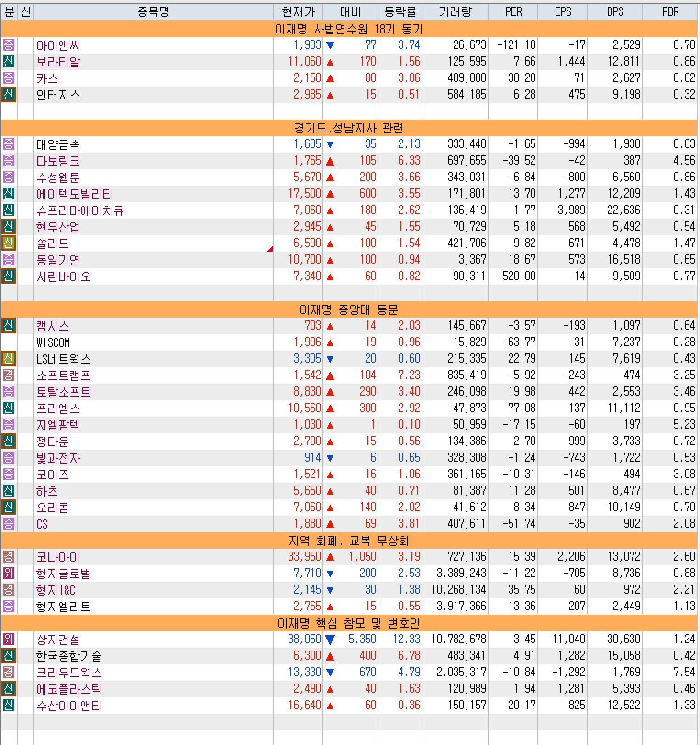This screenshot has width=700, height=745.
Task: Select the group header 이재명 사법연수원 18기 동기
Action: (349, 29)
